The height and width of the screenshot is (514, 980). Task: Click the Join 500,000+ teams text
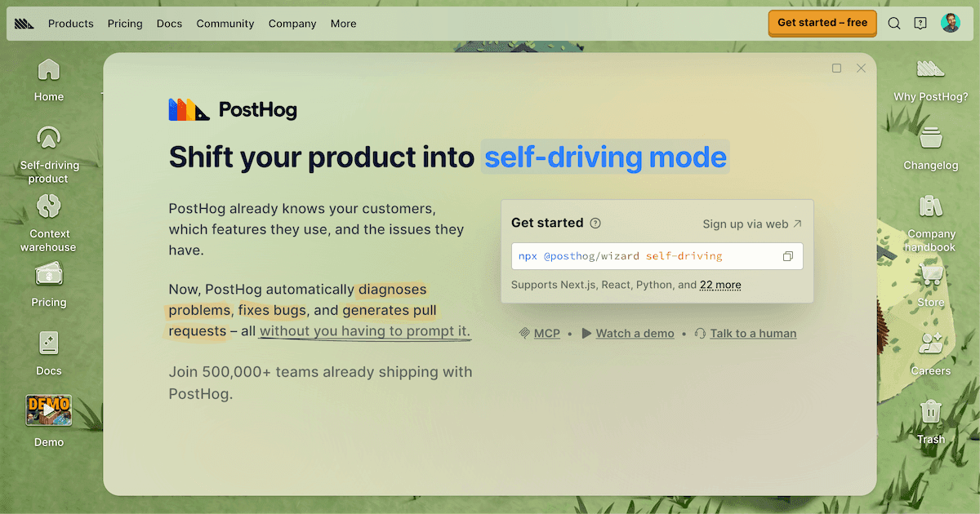320,383
